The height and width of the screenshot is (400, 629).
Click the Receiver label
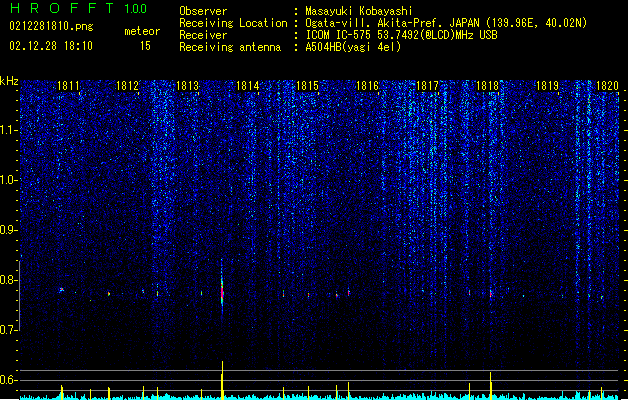tap(203, 35)
